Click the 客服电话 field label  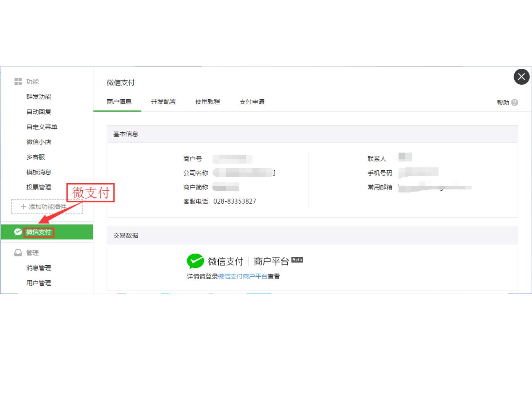point(196,201)
